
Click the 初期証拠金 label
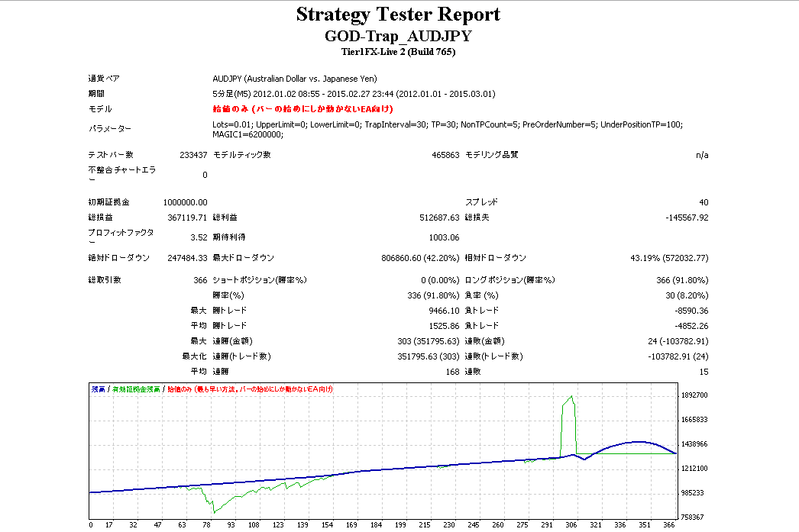(x=108, y=202)
